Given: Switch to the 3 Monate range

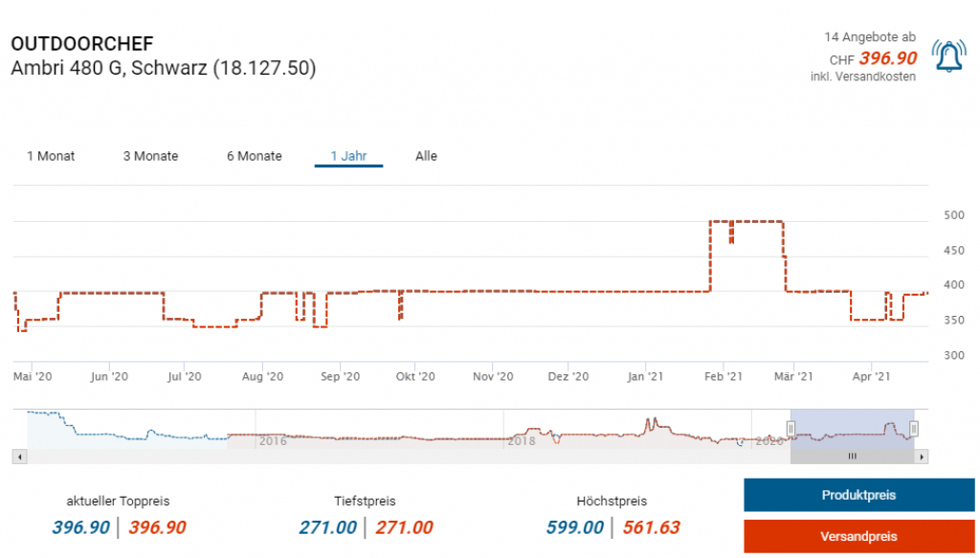Looking at the screenshot, I should click(150, 156).
